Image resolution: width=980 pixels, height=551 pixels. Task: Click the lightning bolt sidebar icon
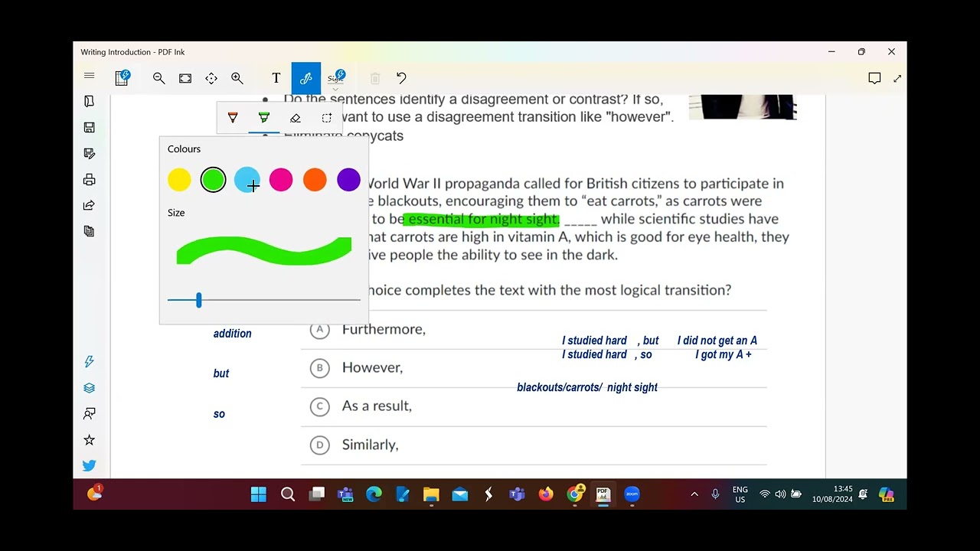coord(90,361)
